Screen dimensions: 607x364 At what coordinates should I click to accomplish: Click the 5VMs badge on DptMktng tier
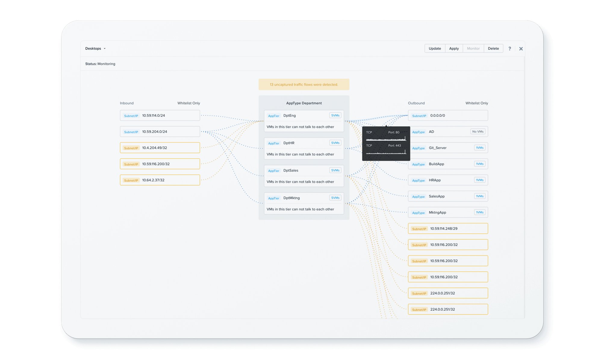tap(335, 198)
